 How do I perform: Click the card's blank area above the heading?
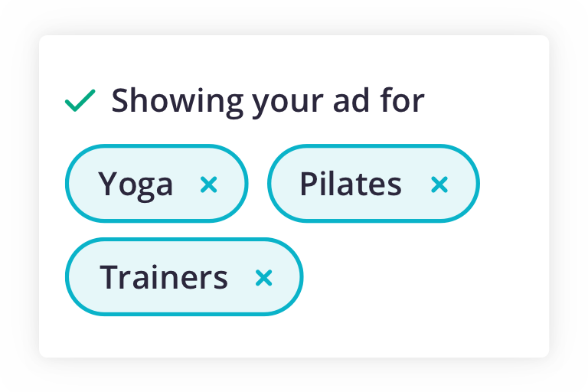(291, 57)
